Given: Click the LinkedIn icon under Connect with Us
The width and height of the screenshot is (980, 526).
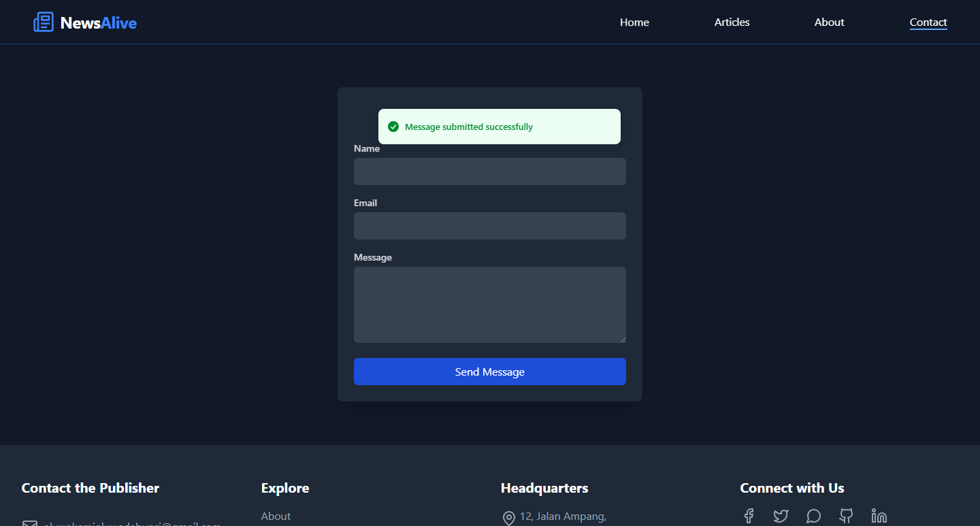Looking at the screenshot, I should (x=879, y=516).
